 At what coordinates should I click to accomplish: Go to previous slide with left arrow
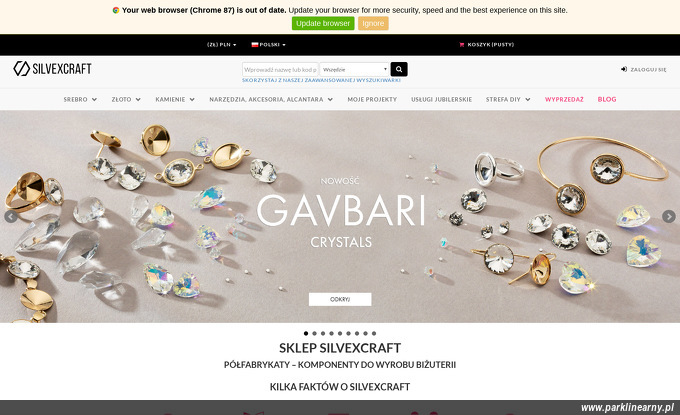tap(11, 216)
